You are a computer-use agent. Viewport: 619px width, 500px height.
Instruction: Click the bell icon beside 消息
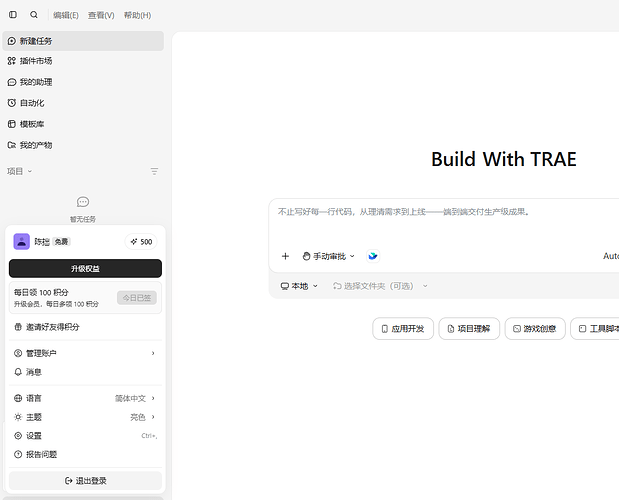pos(18,372)
